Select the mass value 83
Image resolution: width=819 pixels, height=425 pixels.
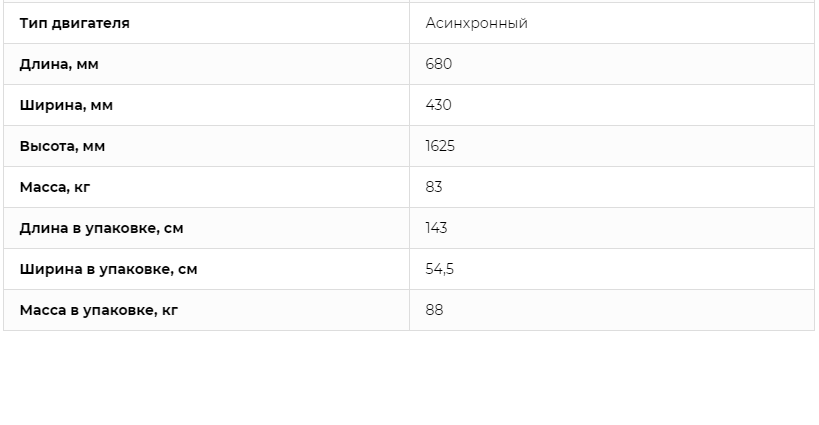[x=434, y=187]
